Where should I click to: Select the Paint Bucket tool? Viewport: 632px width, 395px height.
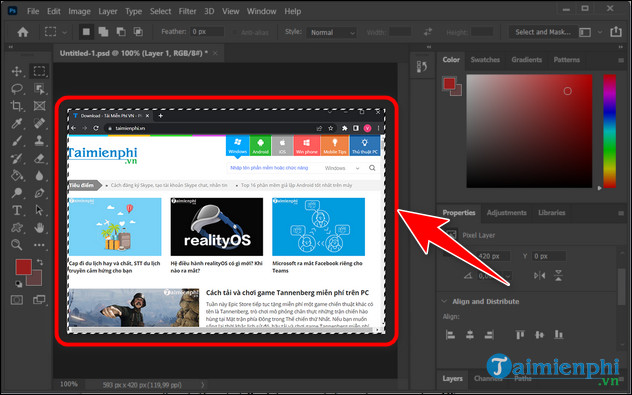17,176
